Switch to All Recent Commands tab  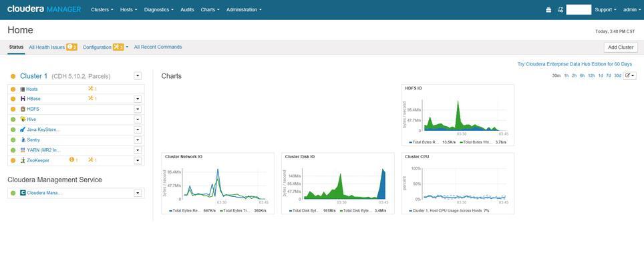[158, 47]
